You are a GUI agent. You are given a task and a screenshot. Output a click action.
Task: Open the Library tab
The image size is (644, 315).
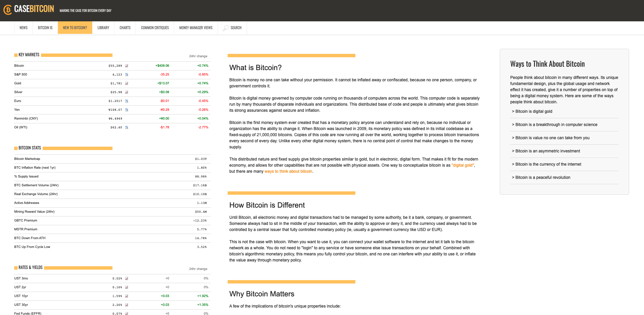coord(103,28)
